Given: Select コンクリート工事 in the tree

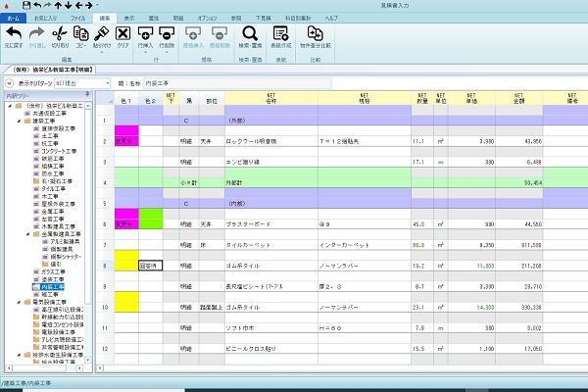Looking at the screenshot, I should [x=59, y=151].
